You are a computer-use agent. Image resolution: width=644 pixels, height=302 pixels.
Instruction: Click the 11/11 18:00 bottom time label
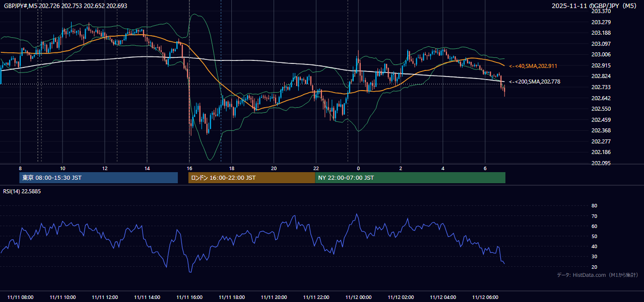click(x=232, y=297)
